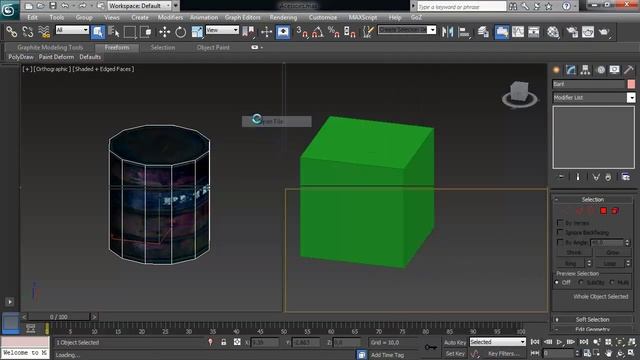Switch to the Object Paint ribbon tab
The image size is (640, 360).
[x=213, y=47]
